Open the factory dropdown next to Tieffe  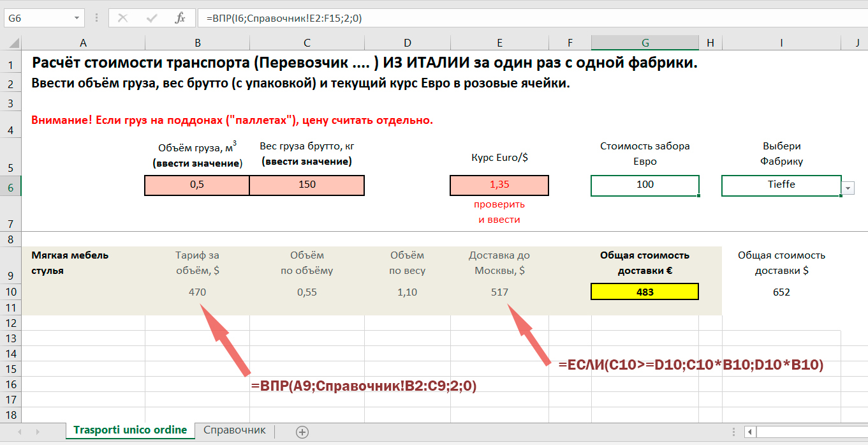848,188
